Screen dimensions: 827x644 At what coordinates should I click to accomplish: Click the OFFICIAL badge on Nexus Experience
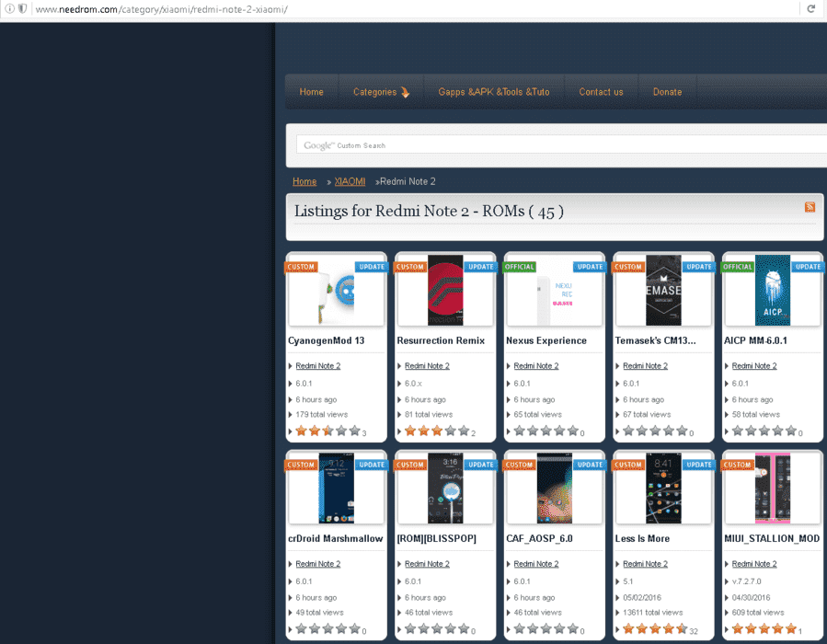(x=520, y=267)
